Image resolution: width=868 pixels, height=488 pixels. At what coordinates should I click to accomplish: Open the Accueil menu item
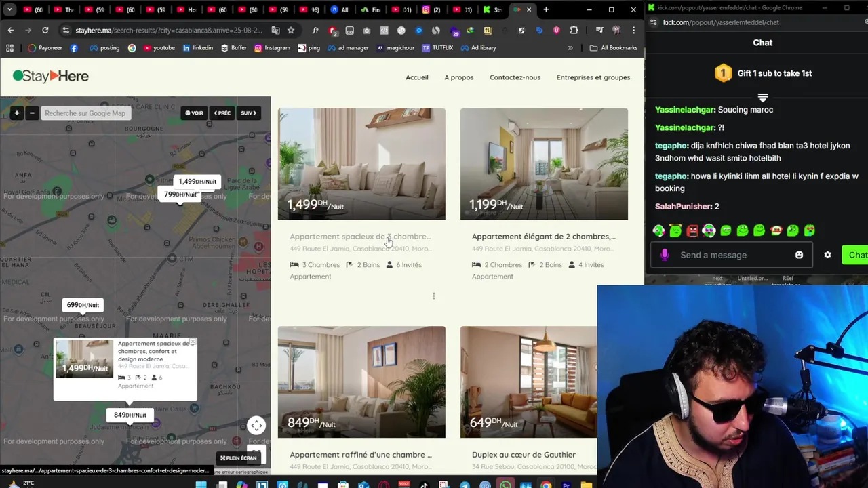417,77
